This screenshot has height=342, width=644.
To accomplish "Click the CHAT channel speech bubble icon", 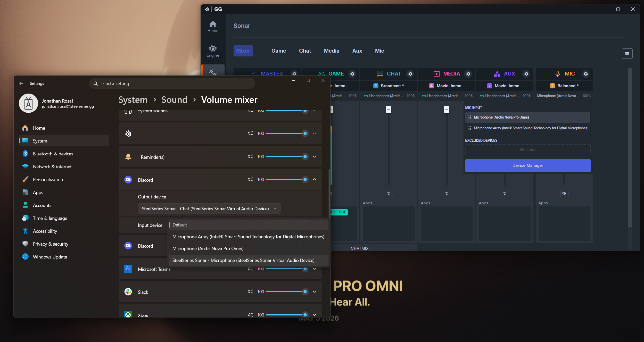I will pyautogui.click(x=380, y=74).
